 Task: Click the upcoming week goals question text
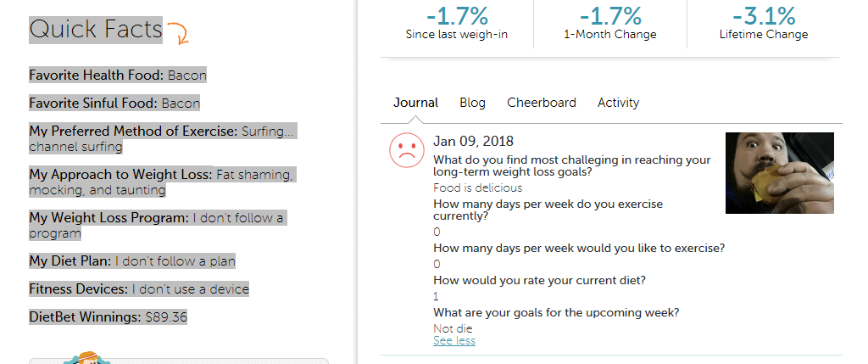pos(555,312)
